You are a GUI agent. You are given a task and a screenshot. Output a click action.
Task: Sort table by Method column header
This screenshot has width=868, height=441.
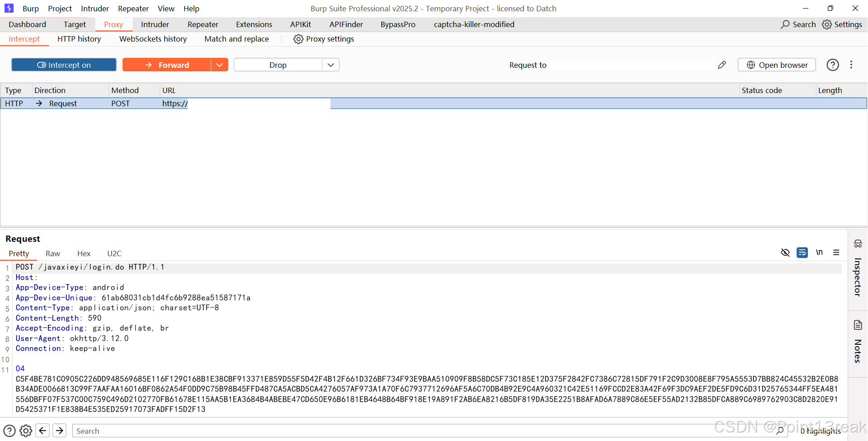click(x=134, y=90)
